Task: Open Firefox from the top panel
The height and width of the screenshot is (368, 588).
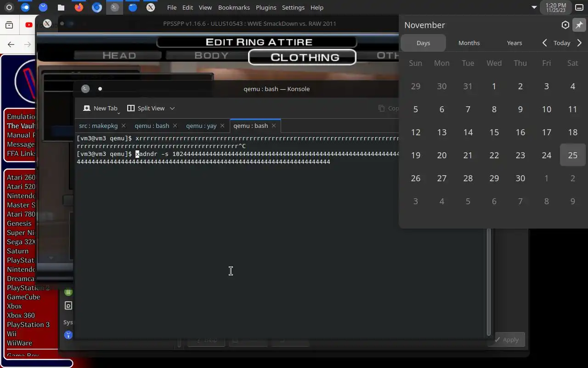Action: (79, 7)
